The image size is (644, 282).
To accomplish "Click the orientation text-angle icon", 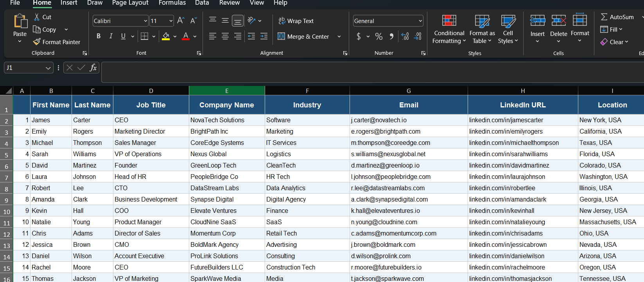I will (251, 20).
